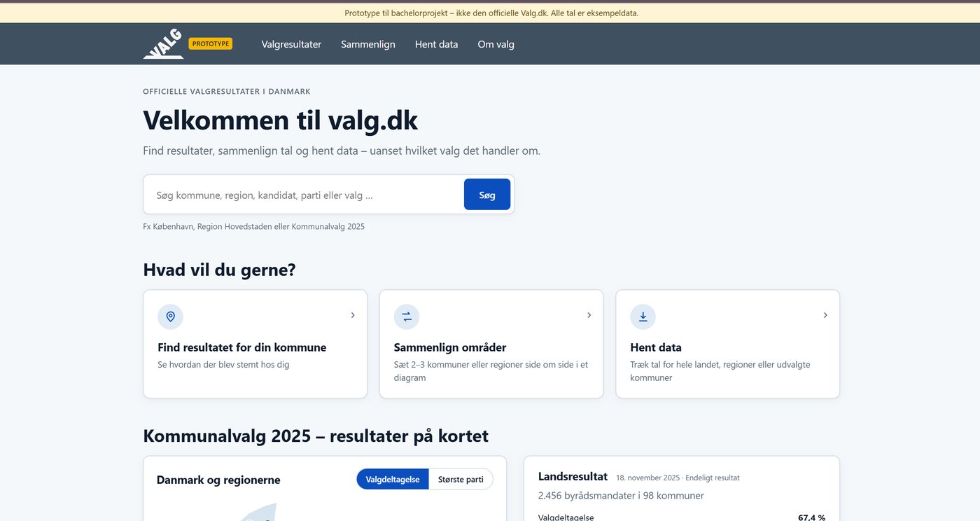The image size is (980, 521).
Task: Open chevron on Find resultatet card
Action: [x=353, y=315]
